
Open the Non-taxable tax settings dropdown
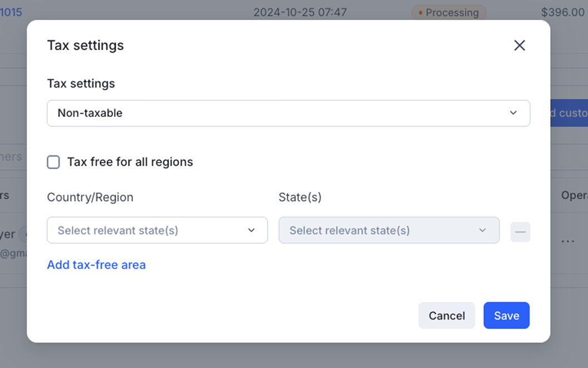click(x=288, y=113)
